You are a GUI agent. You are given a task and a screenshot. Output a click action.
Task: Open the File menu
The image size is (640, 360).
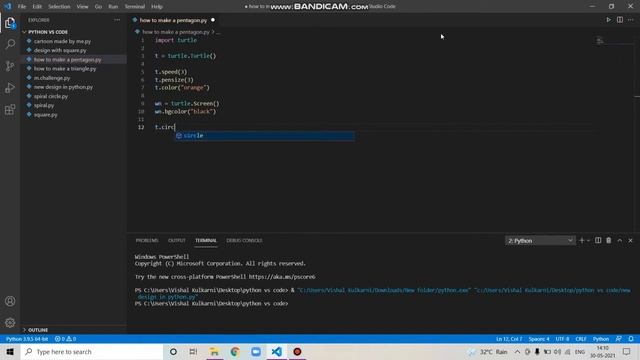22,7
